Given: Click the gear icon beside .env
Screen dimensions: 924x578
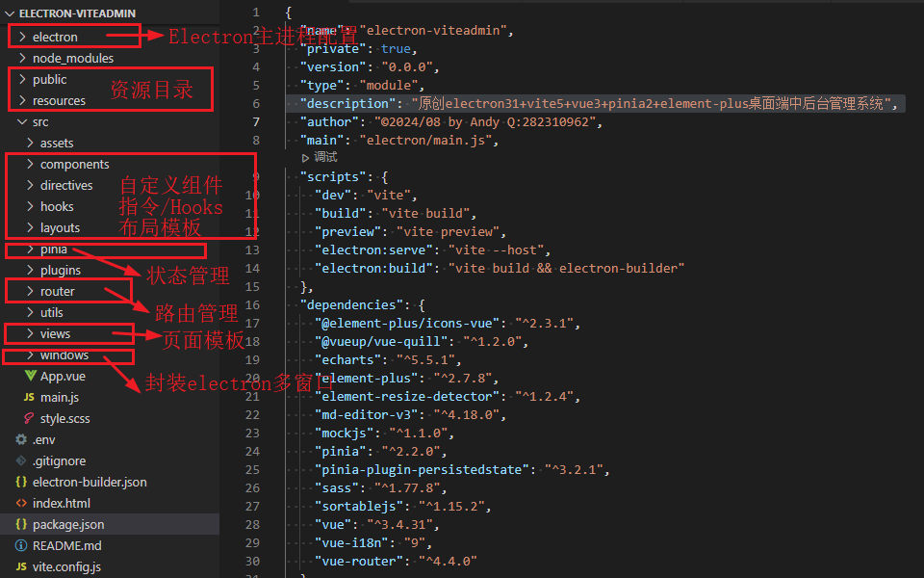Looking at the screenshot, I should pos(21,440).
